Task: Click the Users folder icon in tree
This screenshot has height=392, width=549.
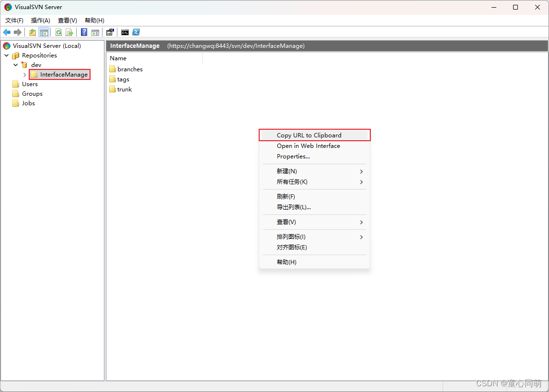Action: [x=16, y=84]
